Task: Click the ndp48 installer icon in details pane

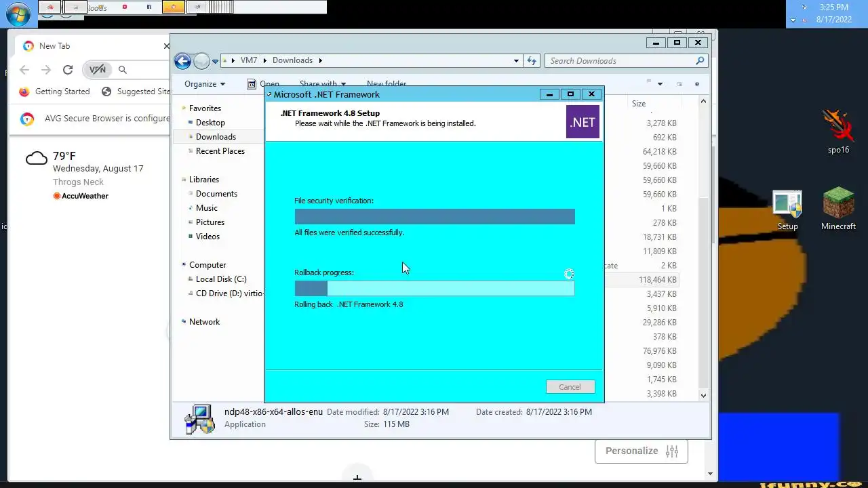Action: [x=200, y=419]
